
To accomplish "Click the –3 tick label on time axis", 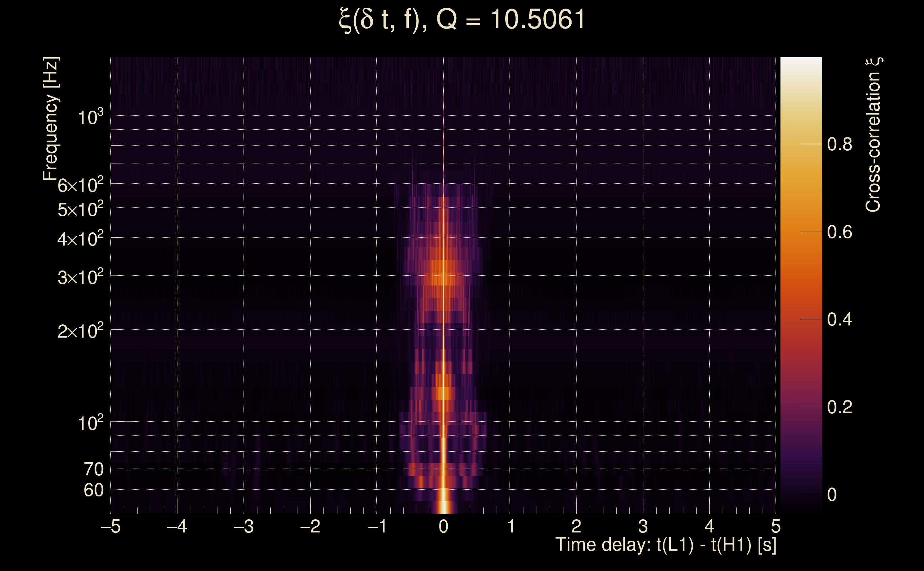I will pyautogui.click(x=243, y=526).
